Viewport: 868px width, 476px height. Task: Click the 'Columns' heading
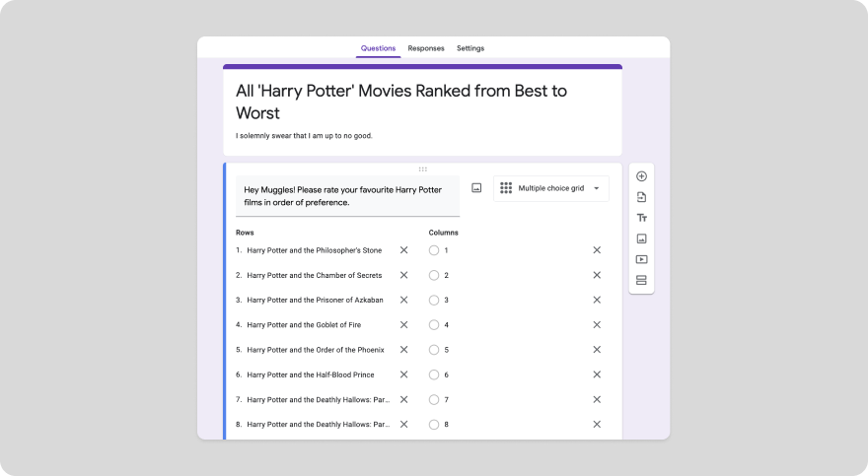(x=444, y=233)
